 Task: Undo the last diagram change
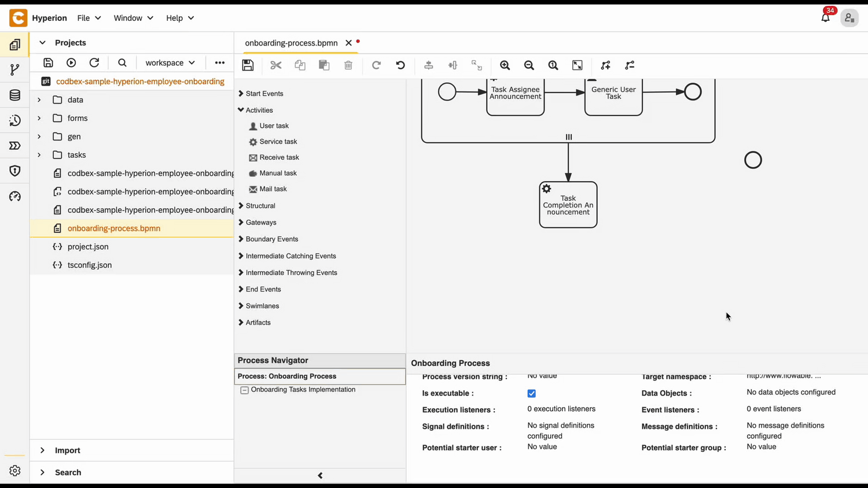400,65
